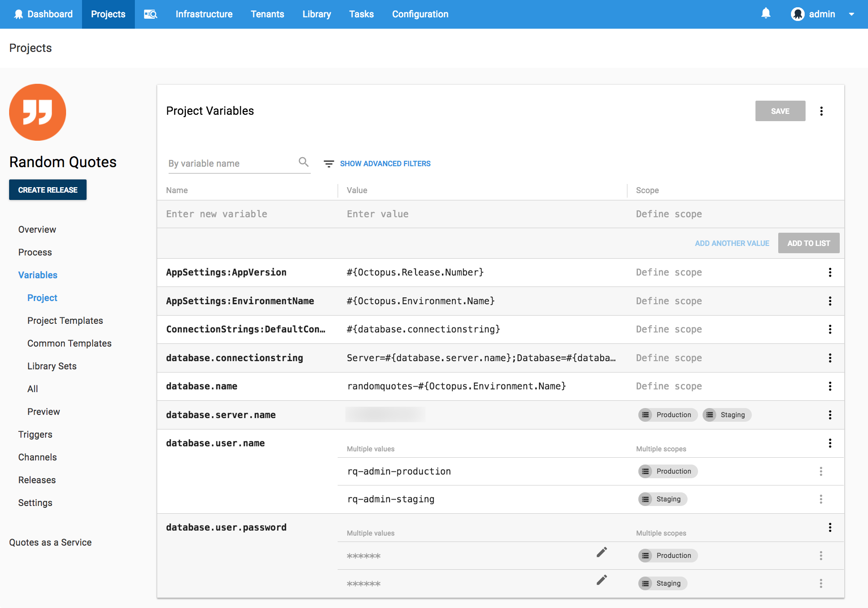This screenshot has height=608, width=868.
Task: Click the CREATE RELEASE button
Action: click(47, 189)
